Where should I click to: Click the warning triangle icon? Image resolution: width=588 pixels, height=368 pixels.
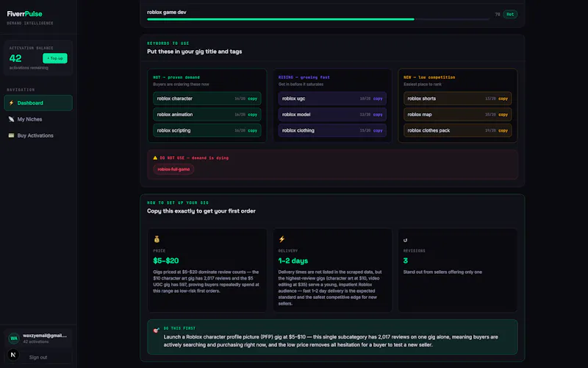pos(155,158)
